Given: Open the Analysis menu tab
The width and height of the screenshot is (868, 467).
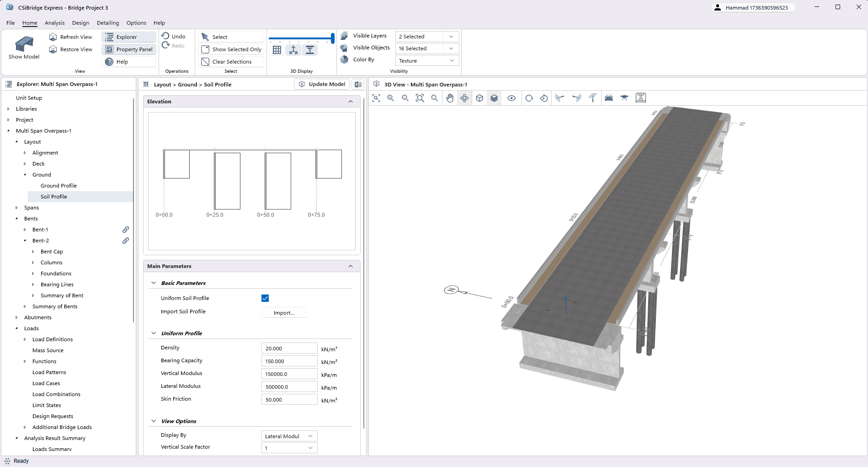Looking at the screenshot, I should [x=54, y=23].
